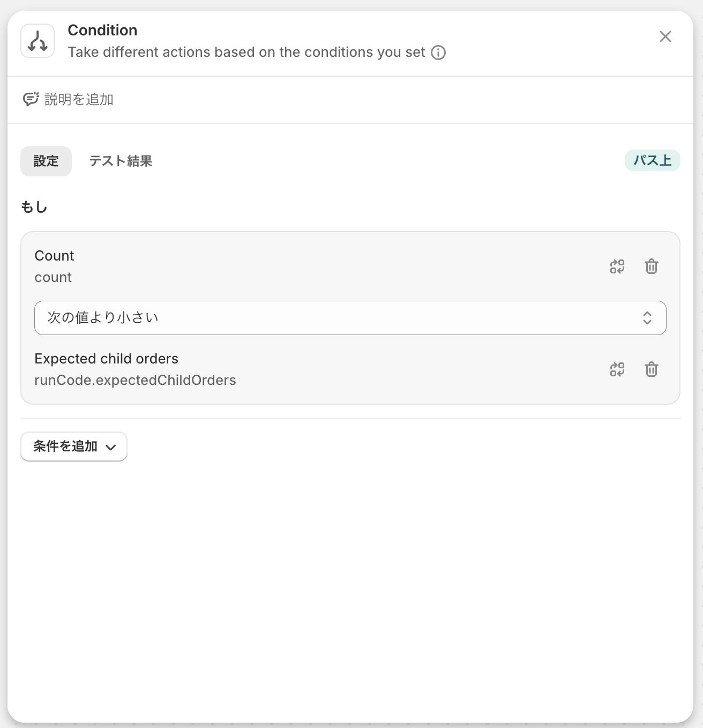The height and width of the screenshot is (728, 703).
Task: Click the comment icon next to 説明を追加
Action: (31, 99)
